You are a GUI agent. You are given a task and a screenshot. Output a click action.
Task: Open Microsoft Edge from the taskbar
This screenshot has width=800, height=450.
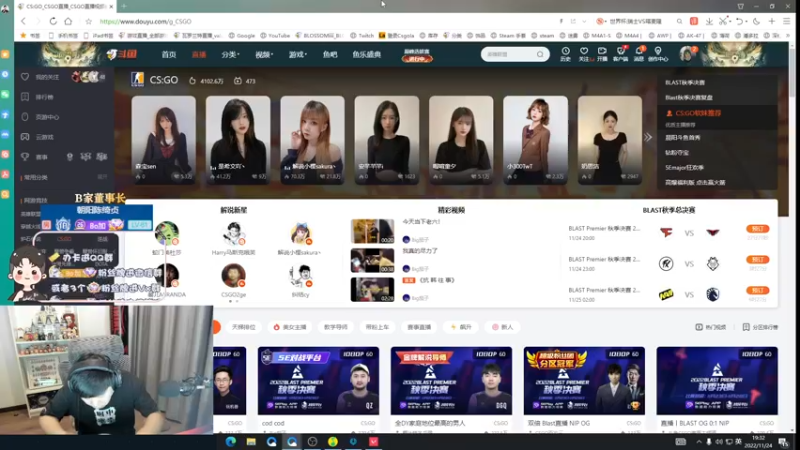click(231, 441)
